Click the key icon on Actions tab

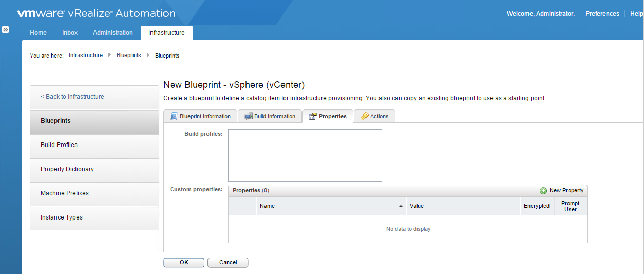click(x=364, y=116)
